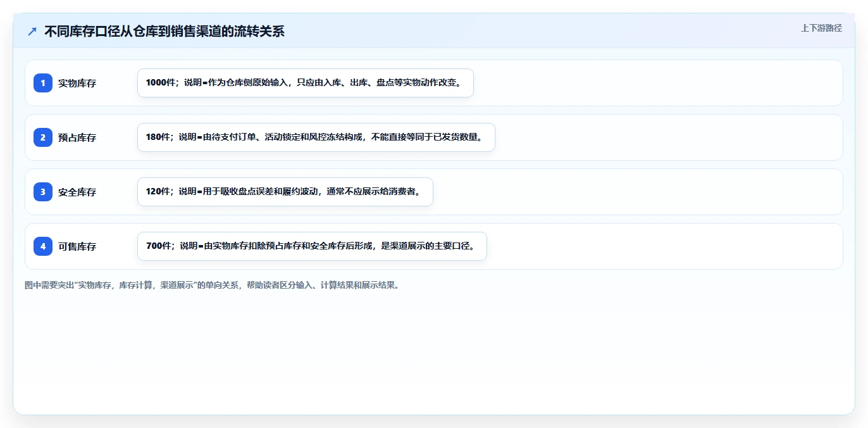
Task: Click step badge number 4
Action: pos(43,246)
